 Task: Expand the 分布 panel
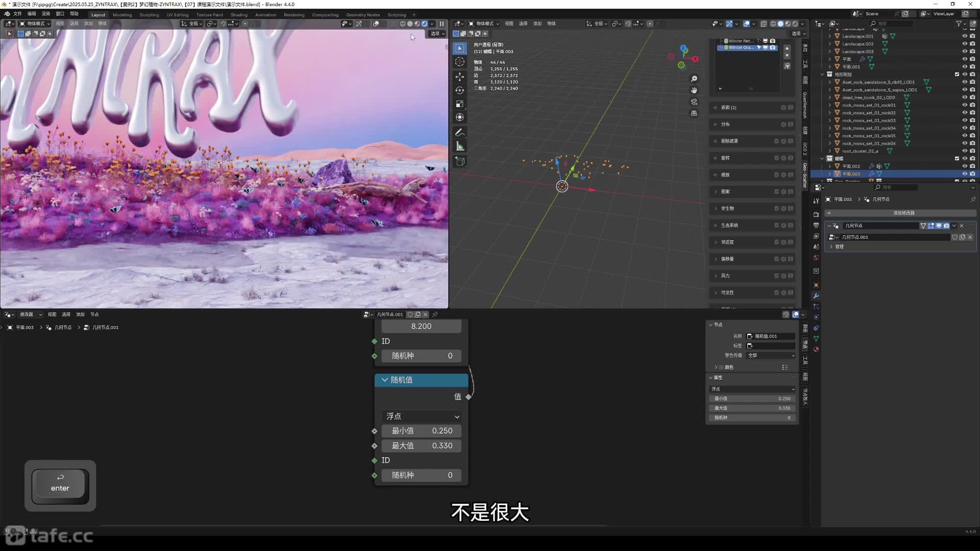click(752, 124)
